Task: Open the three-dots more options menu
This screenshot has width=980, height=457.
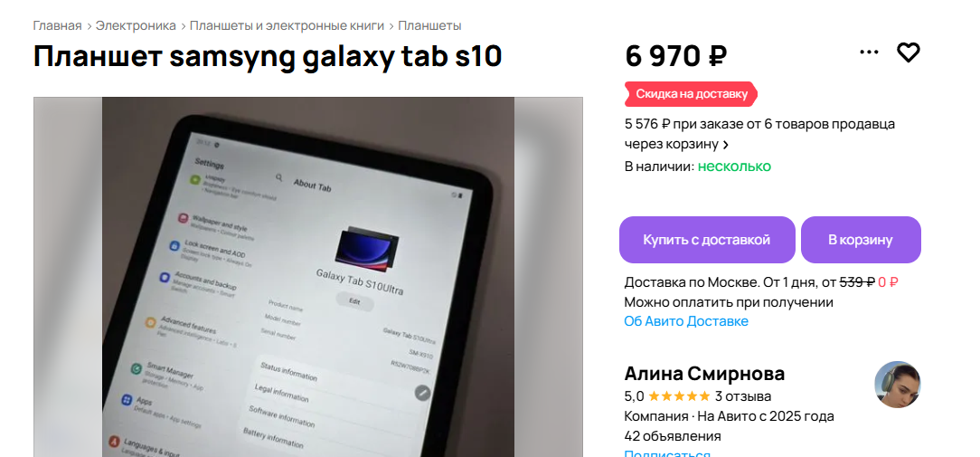Action: [x=869, y=52]
